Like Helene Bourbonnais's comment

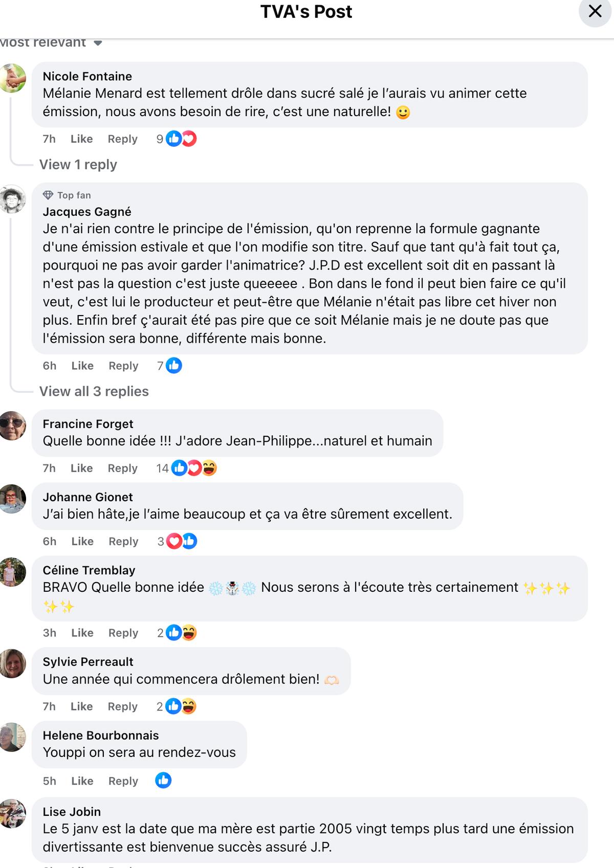tap(82, 781)
